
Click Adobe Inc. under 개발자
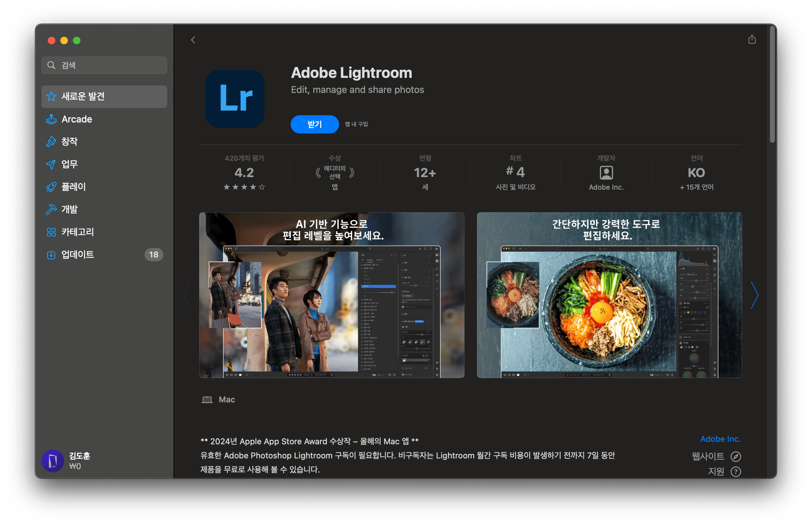606,187
